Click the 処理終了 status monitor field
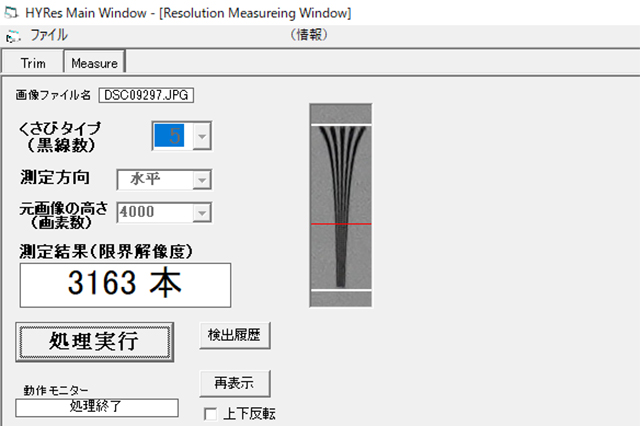 coord(97,407)
